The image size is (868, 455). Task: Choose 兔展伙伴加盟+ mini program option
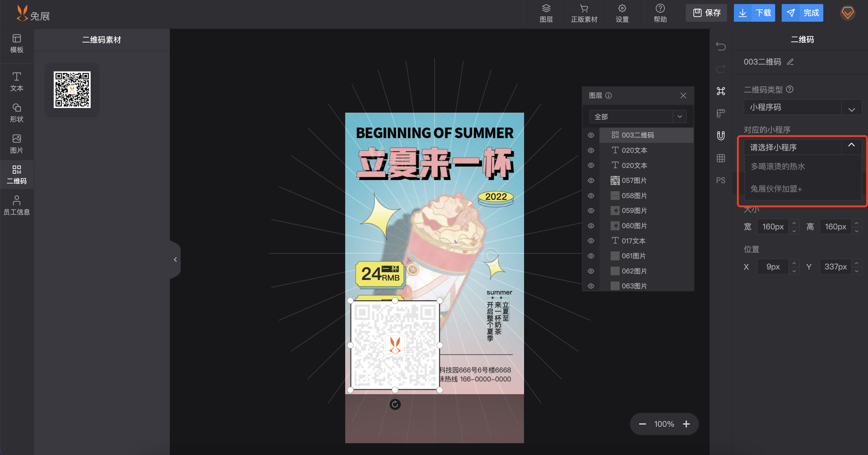802,189
